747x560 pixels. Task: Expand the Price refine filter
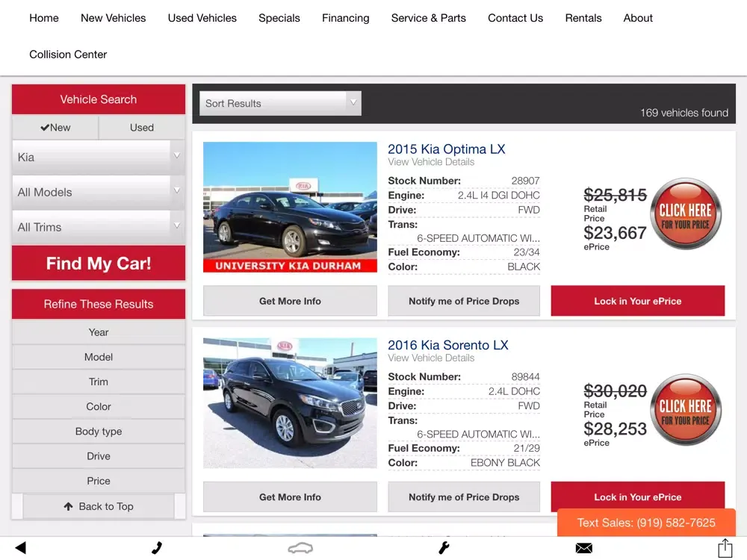[x=99, y=481]
